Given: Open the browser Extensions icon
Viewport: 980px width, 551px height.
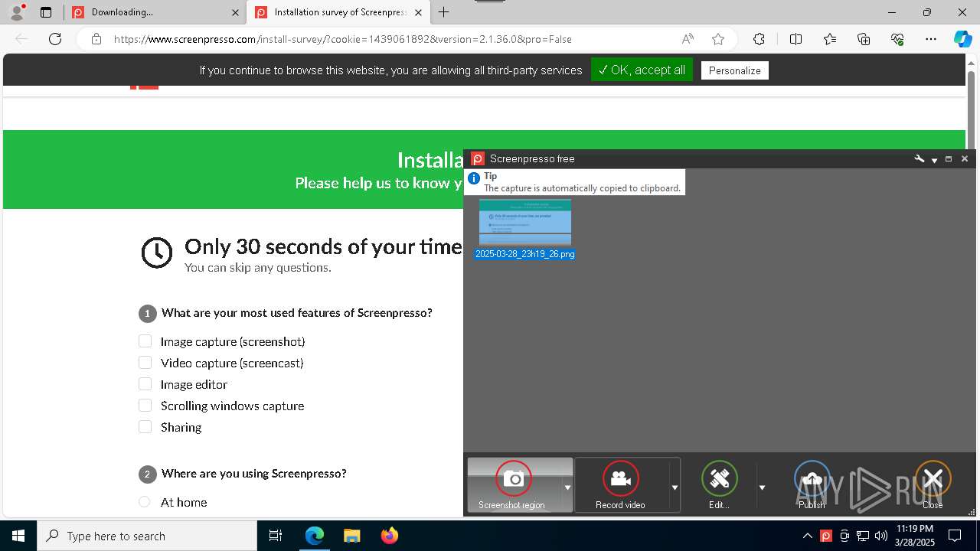Looking at the screenshot, I should click(759, 39).
